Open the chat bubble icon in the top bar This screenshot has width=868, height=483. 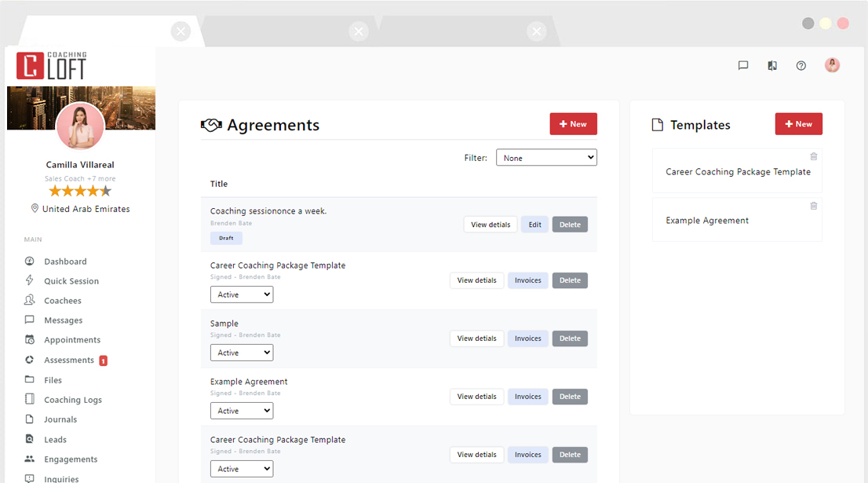(742, 65)
